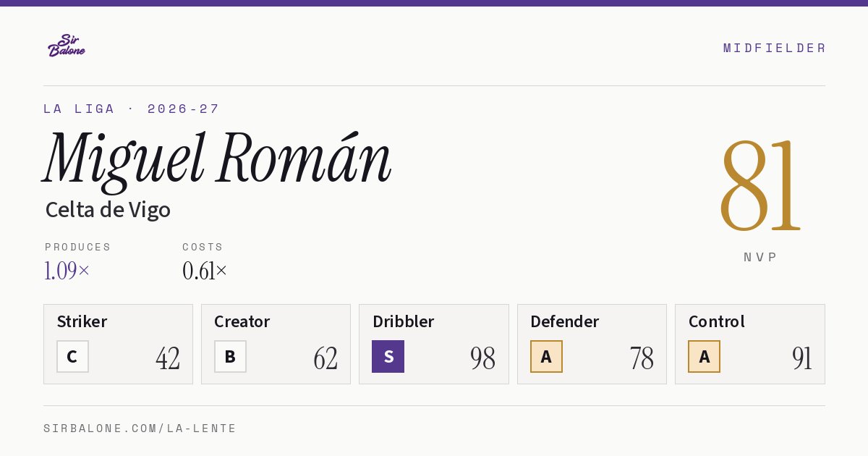868x456 pixels.
Task: Click the A grade badge under Control
Action: coord(704,356)
